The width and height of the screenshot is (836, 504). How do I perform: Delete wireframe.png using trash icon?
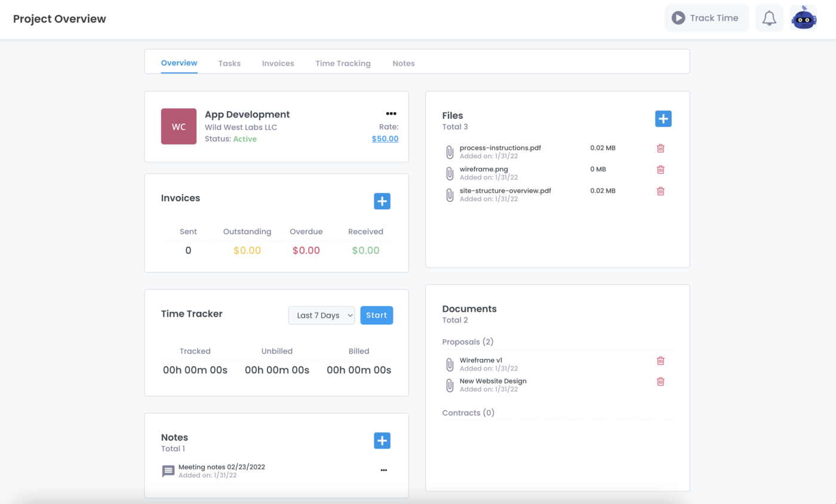point(660,170)
